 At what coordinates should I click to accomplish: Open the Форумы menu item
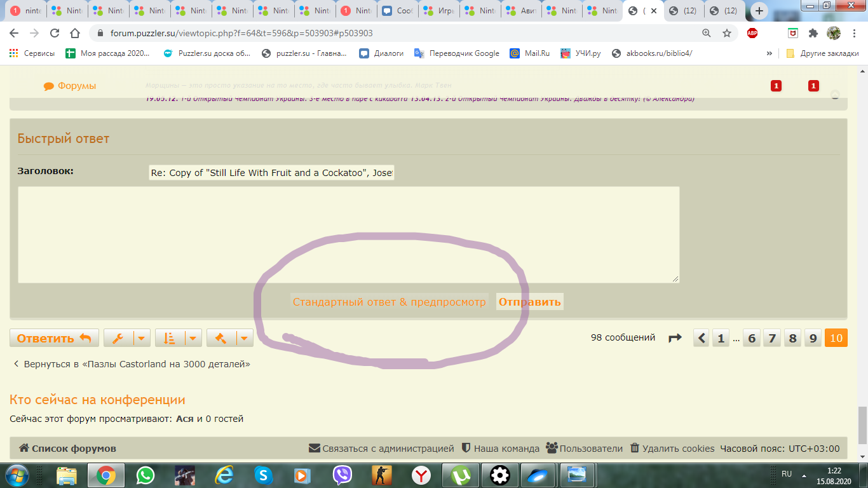click(x=70, y=86)
